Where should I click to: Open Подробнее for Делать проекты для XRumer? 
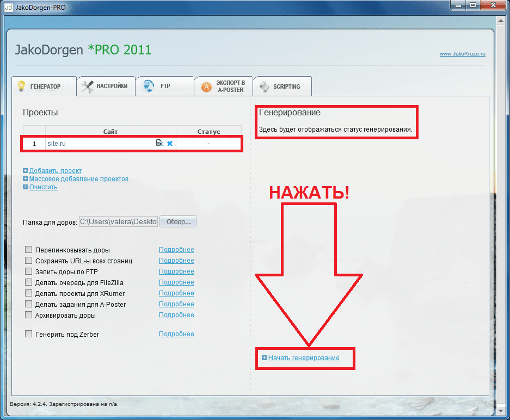coord(176,293)
